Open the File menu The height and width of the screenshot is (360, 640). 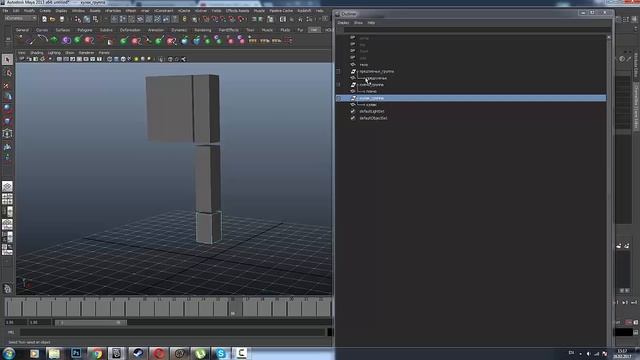click(x=6, y=11)
